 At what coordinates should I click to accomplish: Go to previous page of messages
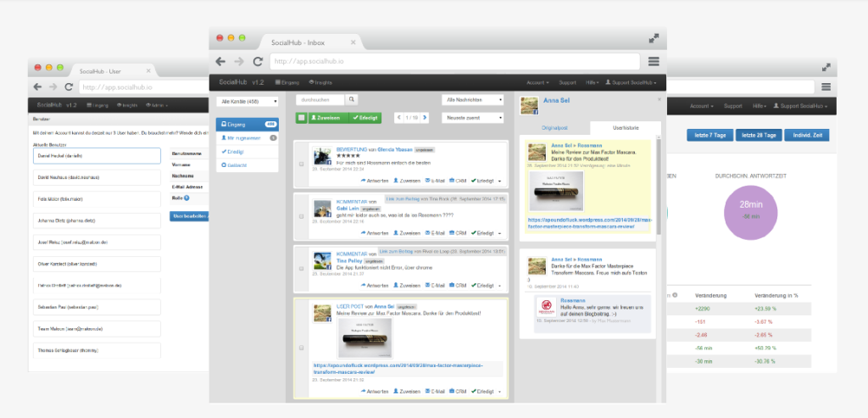tap(398, 117)
